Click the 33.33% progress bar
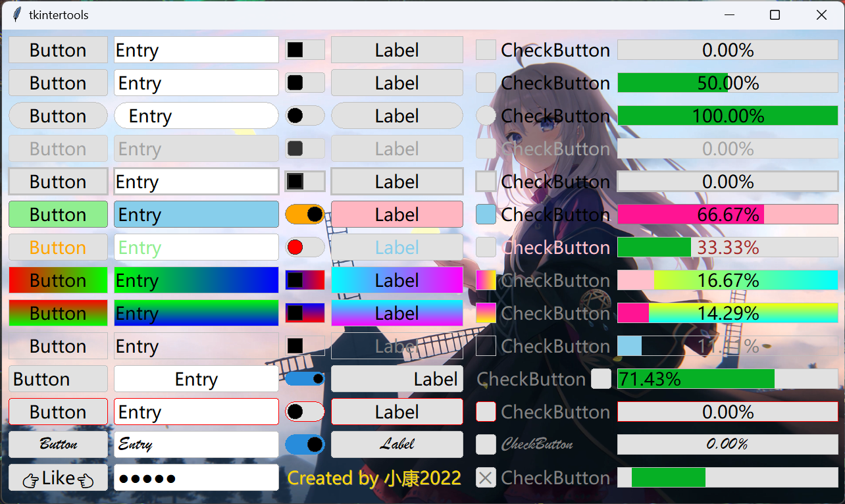Image resolution: width=845 pixels, height=504 pixels. pyautogui.click(x=728, y=247)
